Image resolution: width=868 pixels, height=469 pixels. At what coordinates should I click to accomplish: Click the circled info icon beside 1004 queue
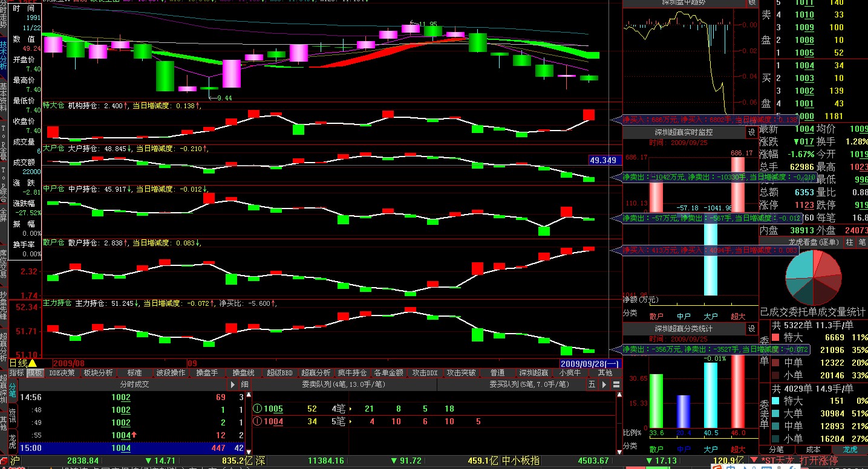257,422
